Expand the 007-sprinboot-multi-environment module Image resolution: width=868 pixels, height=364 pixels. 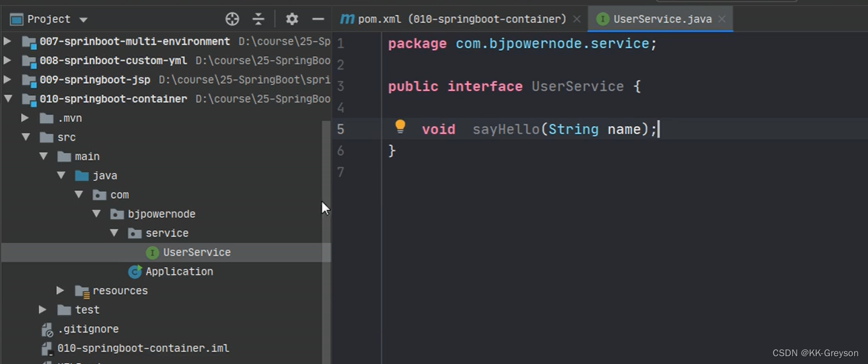click(x=7, y=42)
